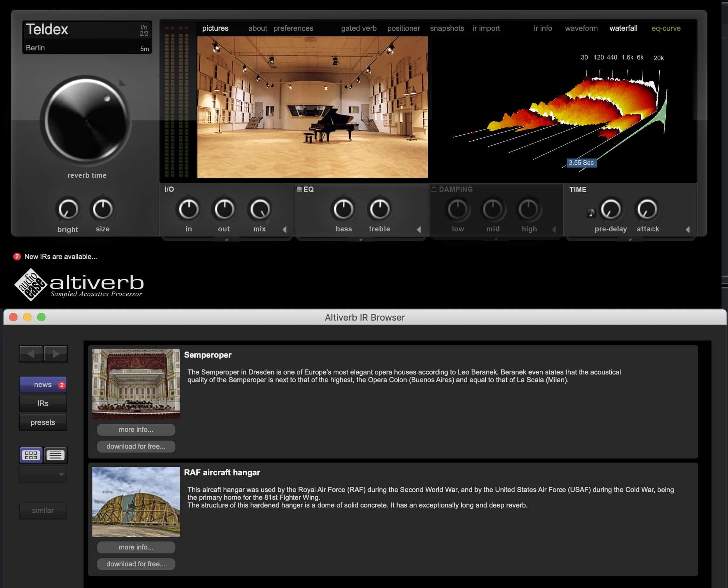Click the 5m distance label
Image resolution: width=728 pixels, height=588 pixels.
click(x=145, y=49)
